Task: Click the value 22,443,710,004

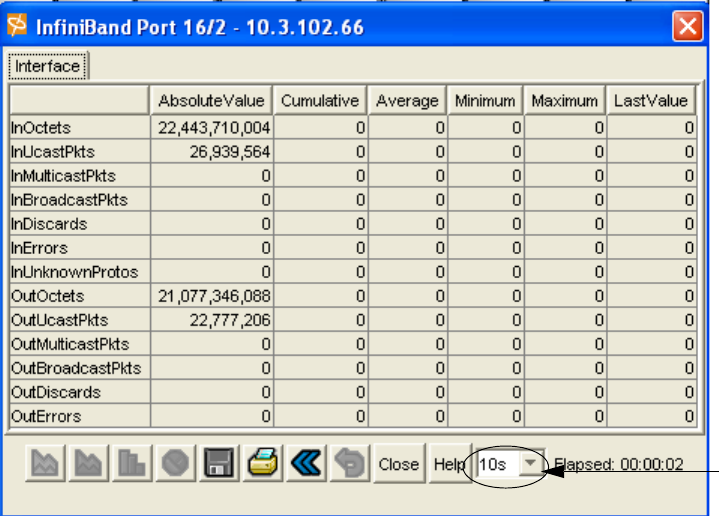Action: click(214, 128)
